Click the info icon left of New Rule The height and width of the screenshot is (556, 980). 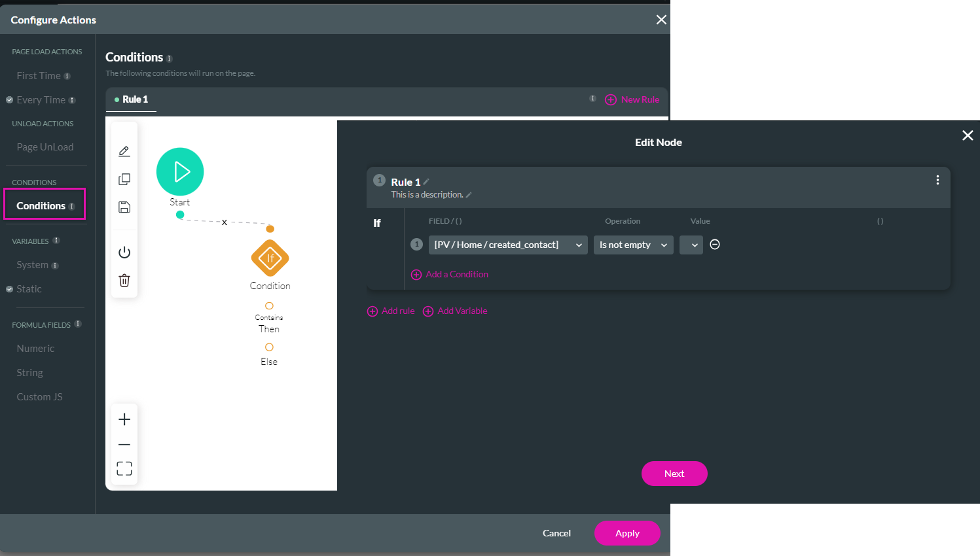coord(592,99)
